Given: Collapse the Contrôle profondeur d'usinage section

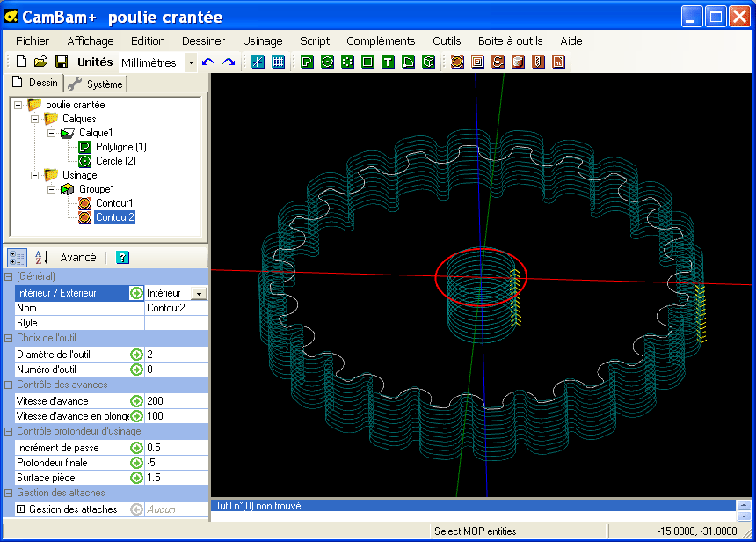Looking at the screenshot, I should pyautogui.click(x=8, y=431).
